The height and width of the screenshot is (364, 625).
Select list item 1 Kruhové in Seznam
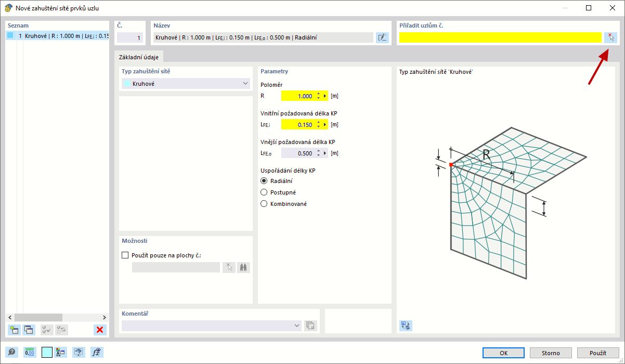57,36
